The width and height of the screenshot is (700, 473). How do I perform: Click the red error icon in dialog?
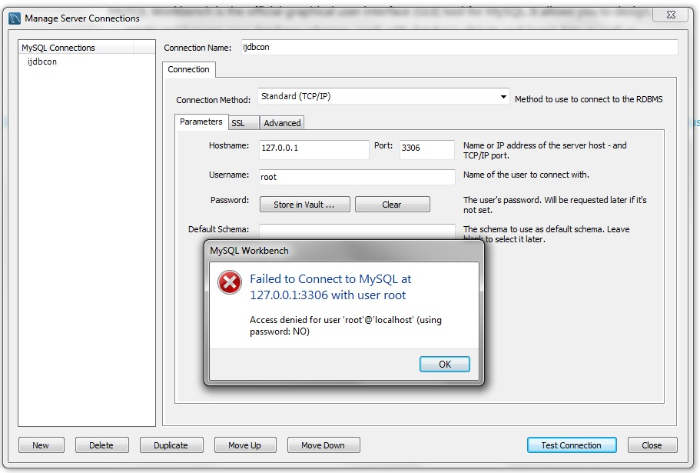pyautogui.click(x=229, y=282)
